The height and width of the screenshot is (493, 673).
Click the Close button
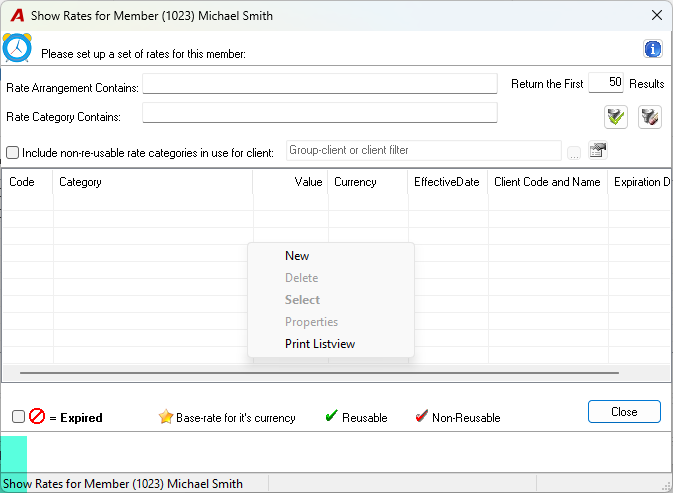[x=624, y=411]
